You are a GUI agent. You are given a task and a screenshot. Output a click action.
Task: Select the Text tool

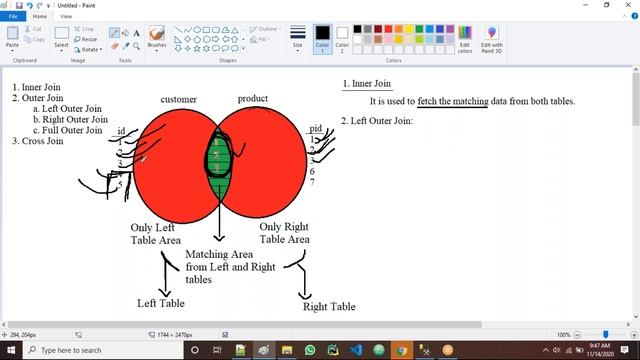136,33
